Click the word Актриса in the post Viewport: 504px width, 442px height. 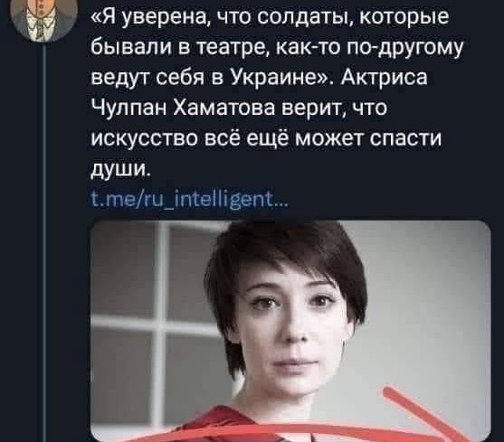[x=383, y=78]
